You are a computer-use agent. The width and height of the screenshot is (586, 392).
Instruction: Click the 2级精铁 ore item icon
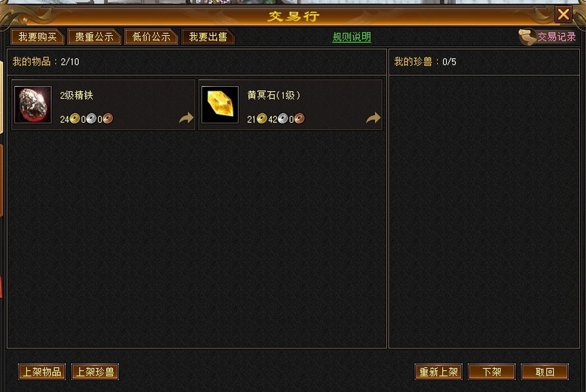[x=33, y=105]
